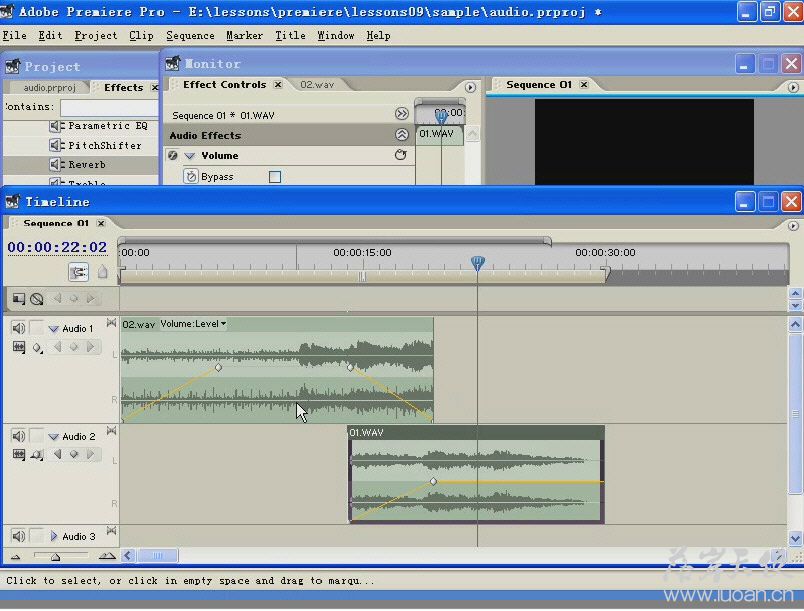The height and width of the screenshot is (611, 804).
Task: Select the Parametric EQ audio effect
Action: [x=108, y=126]
